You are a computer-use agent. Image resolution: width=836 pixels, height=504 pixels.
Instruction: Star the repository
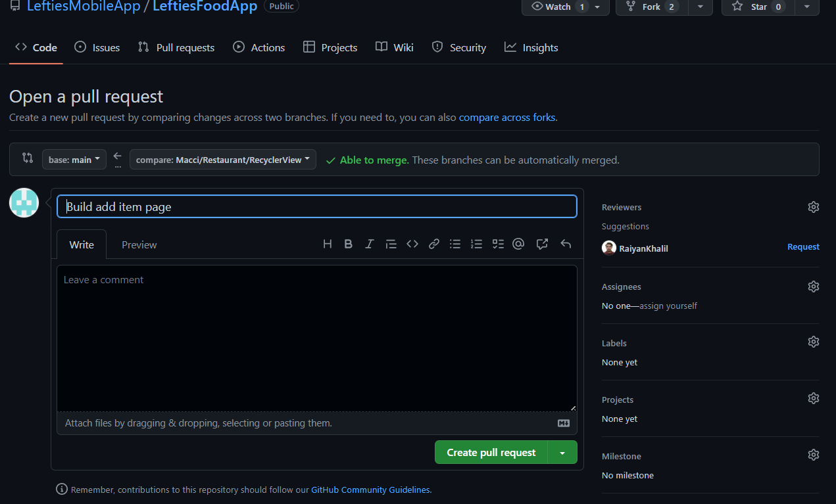pyautogui.click(x=758, y=7)
